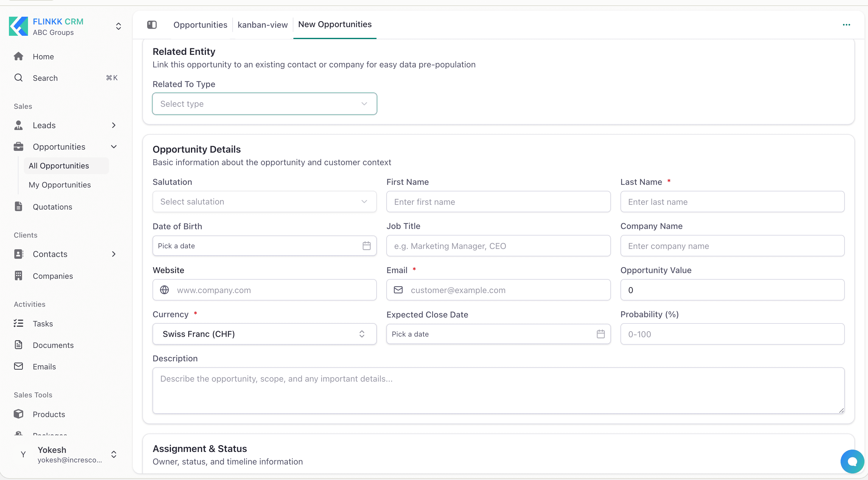
Task: Select the New Opportunities tab
Action: (335, 24)
